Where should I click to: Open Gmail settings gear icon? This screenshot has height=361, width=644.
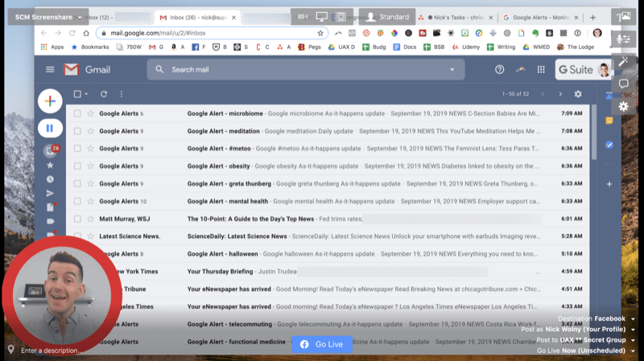[578, 94]
